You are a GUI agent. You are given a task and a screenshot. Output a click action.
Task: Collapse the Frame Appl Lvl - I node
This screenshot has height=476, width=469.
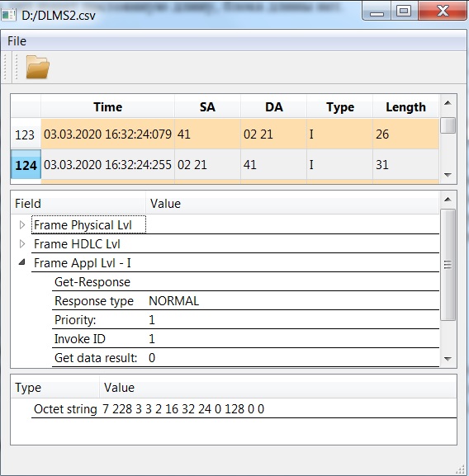coord(21,262)
